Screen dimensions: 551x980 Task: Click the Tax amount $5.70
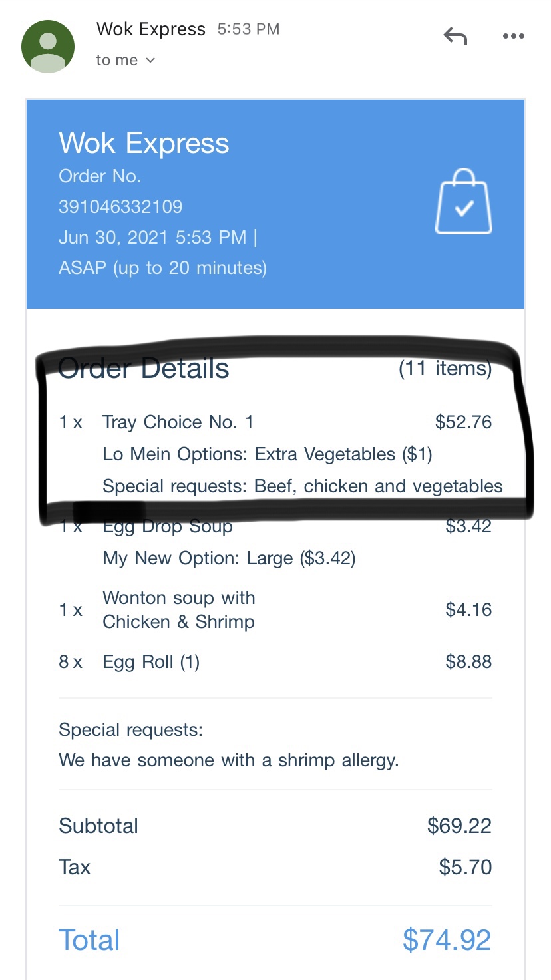[x=465, y=867]
